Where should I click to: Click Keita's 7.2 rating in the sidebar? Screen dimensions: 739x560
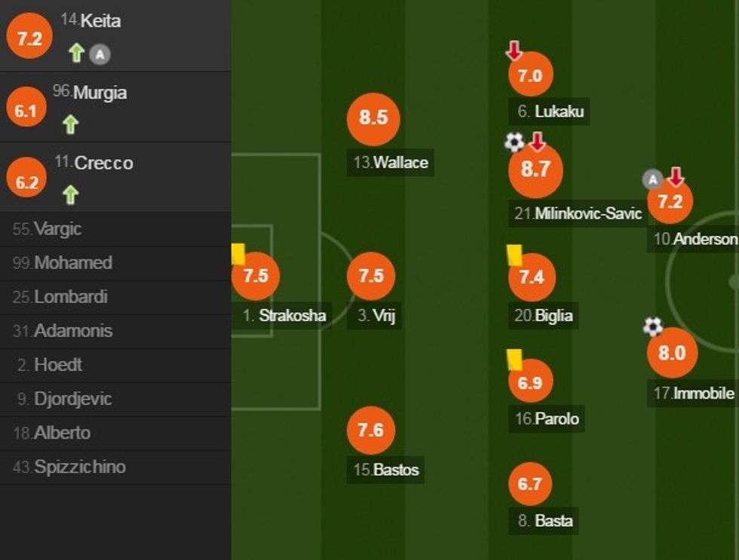(29, 39)
